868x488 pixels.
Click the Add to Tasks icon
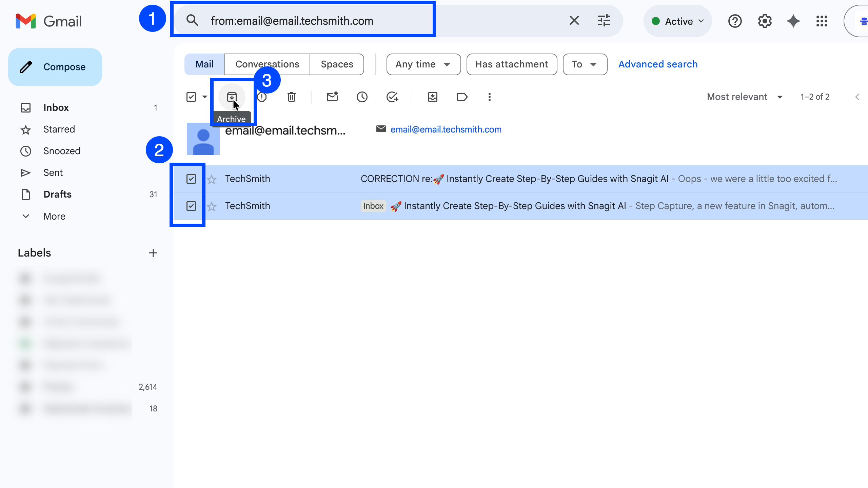tap(392, 97)
